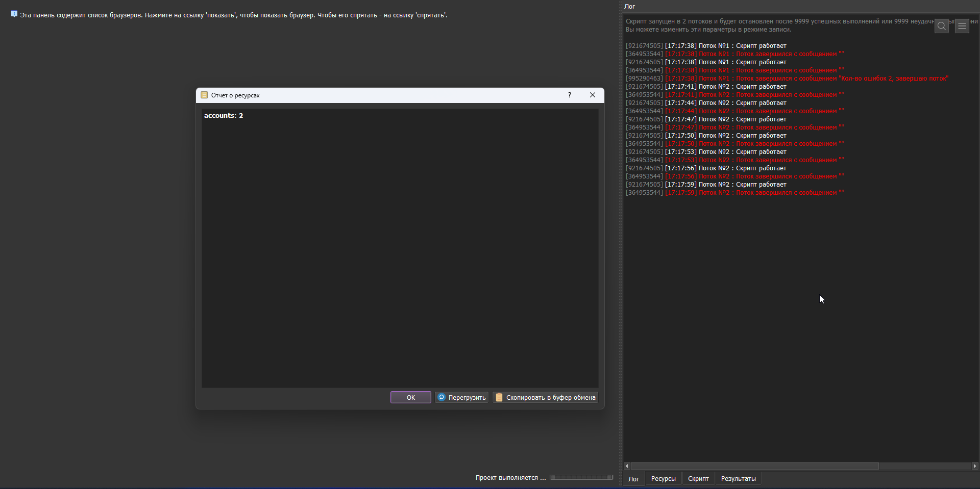
Task: Switch to the 'Лог' tab
Action: [633, 479]
